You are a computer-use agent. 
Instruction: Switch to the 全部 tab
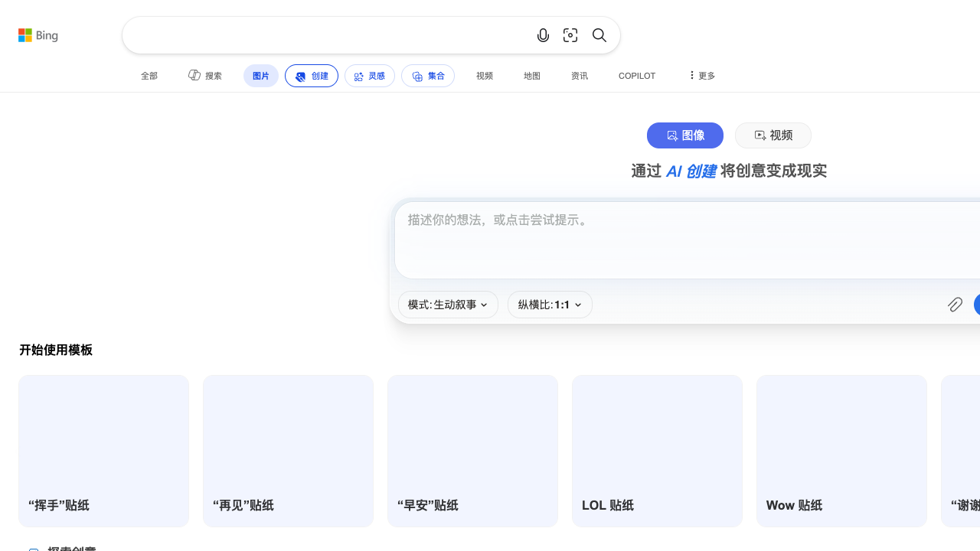pos(149,76)
